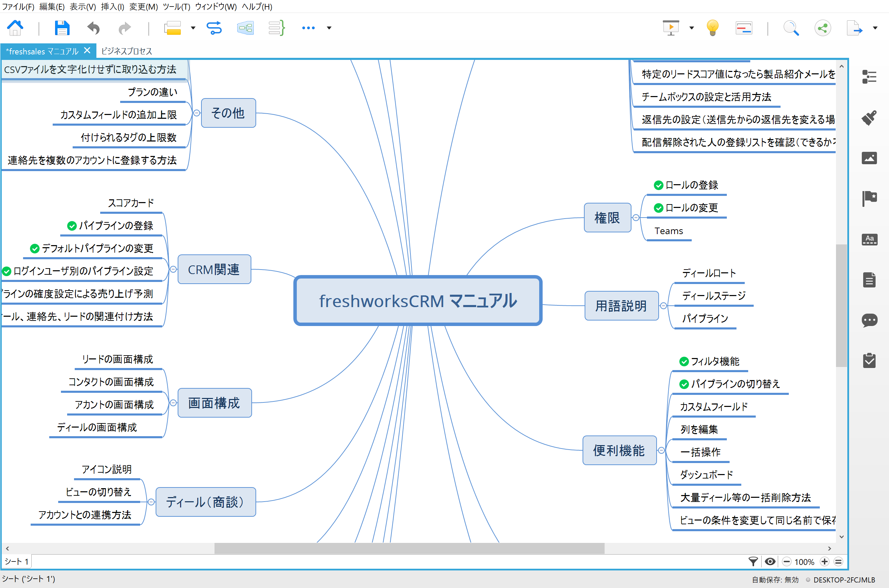
Task: Open the Gantt chart view icon
Action: pos(744,28)
